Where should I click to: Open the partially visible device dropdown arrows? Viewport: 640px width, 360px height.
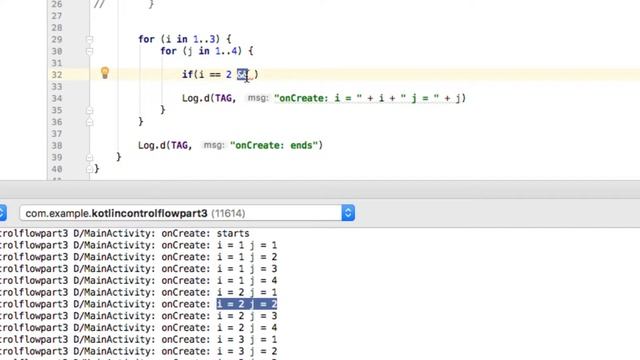click(2, 213)
